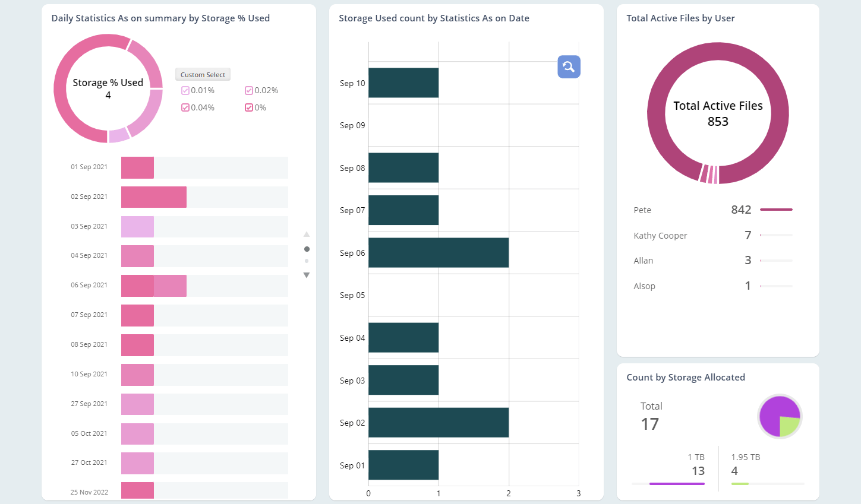Uncheck the 0.02% filter option
This screenshot has height=504, width=861.
point(248,90)
